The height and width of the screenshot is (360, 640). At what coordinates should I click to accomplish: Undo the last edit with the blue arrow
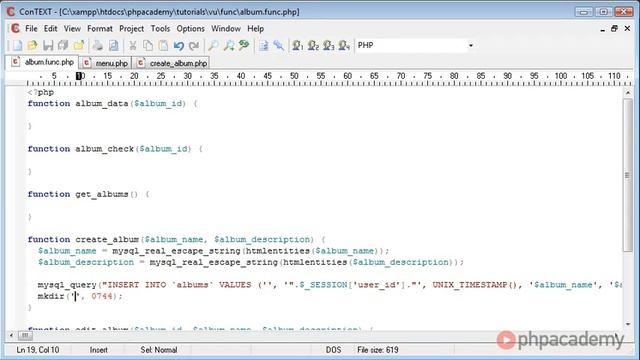click(179, 45)
